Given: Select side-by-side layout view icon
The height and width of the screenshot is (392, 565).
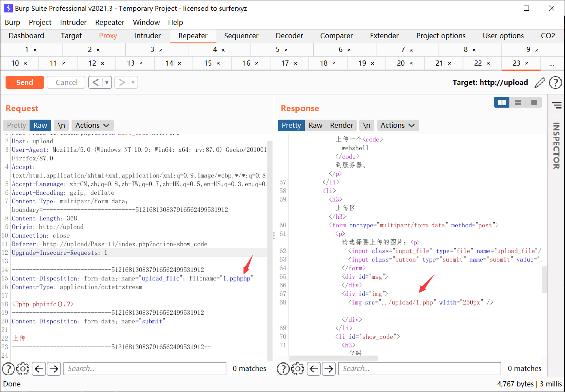Looking at the screenshot, I should 502,103.
